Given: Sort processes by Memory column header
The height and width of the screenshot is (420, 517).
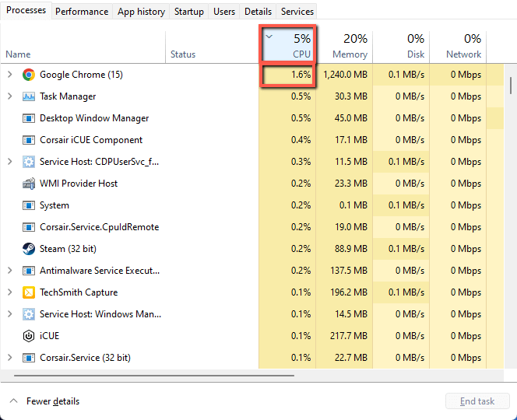Looking at the screenshot, I should [345, 47].
